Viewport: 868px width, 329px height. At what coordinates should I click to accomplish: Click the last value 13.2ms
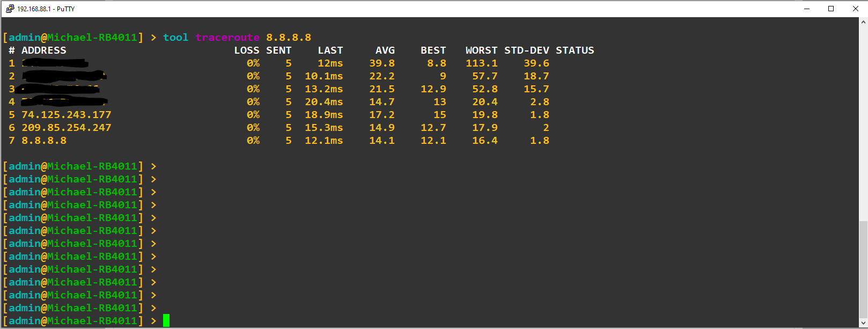pyautogui.click(x=324, y=89)
